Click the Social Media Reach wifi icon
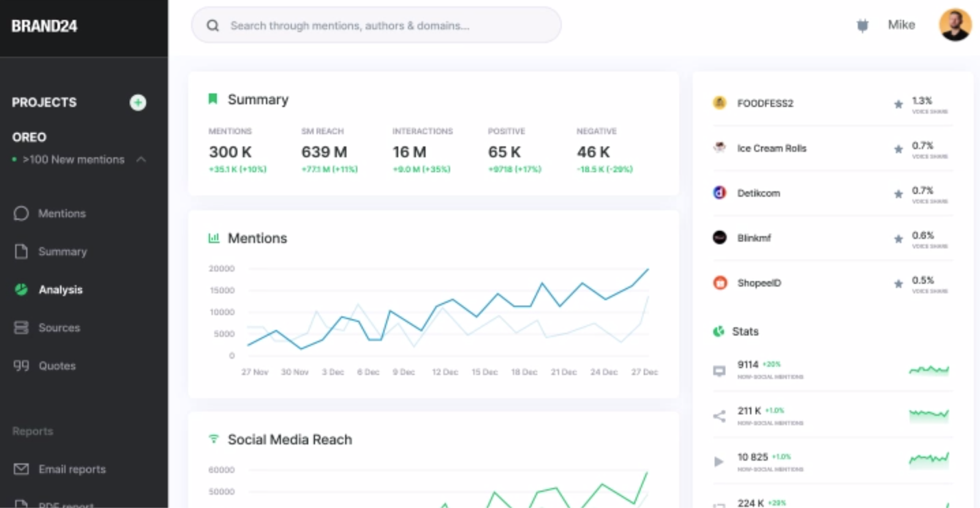Image resolution: width=980 pixels, height=508 pixels. click(213, 439)
